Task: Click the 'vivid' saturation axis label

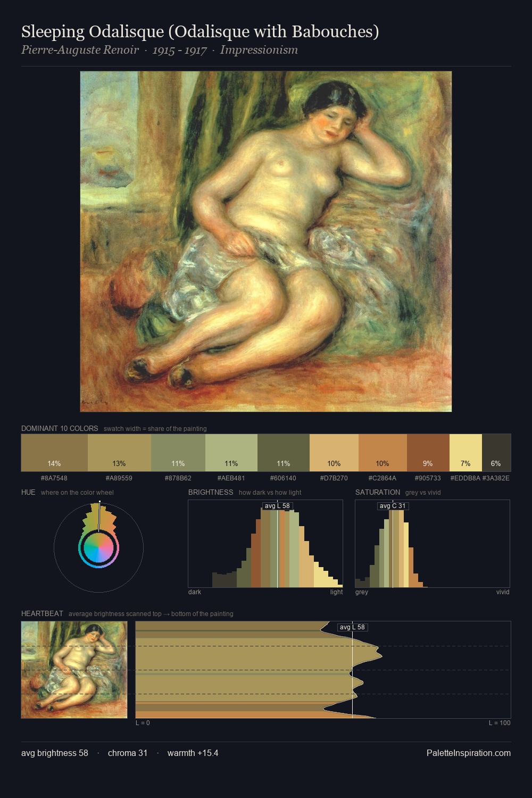Action: 503,592
